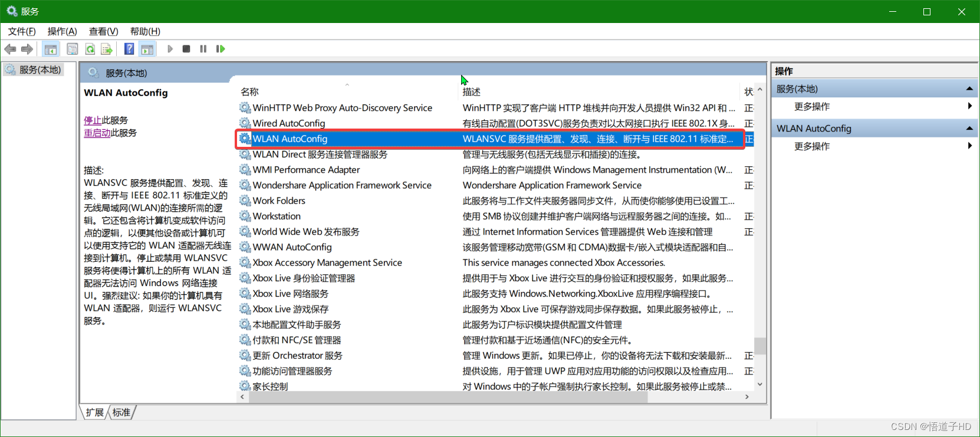The height and width of the screenshot is (437, 980).
Task: Open the 文件(F) menu
Action: coord(22,31)
